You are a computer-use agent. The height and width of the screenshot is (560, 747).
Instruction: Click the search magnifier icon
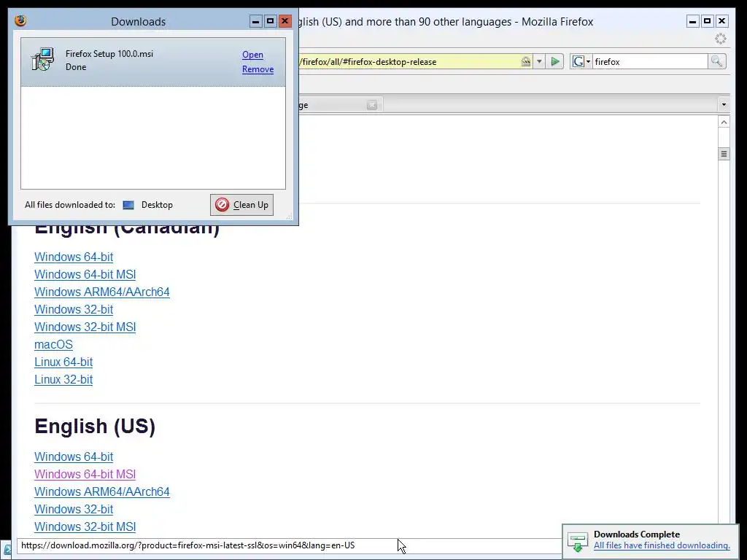(716, 61)
